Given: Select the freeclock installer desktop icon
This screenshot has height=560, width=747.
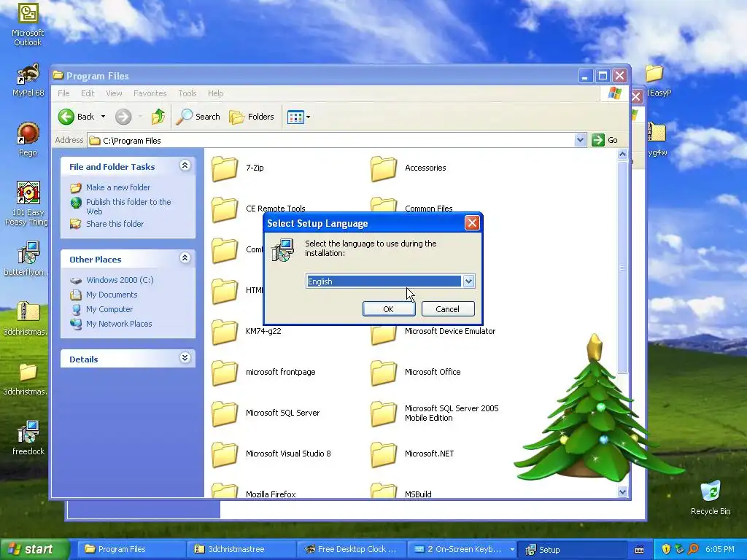Looking at the screenshot, I should [28, 437].
